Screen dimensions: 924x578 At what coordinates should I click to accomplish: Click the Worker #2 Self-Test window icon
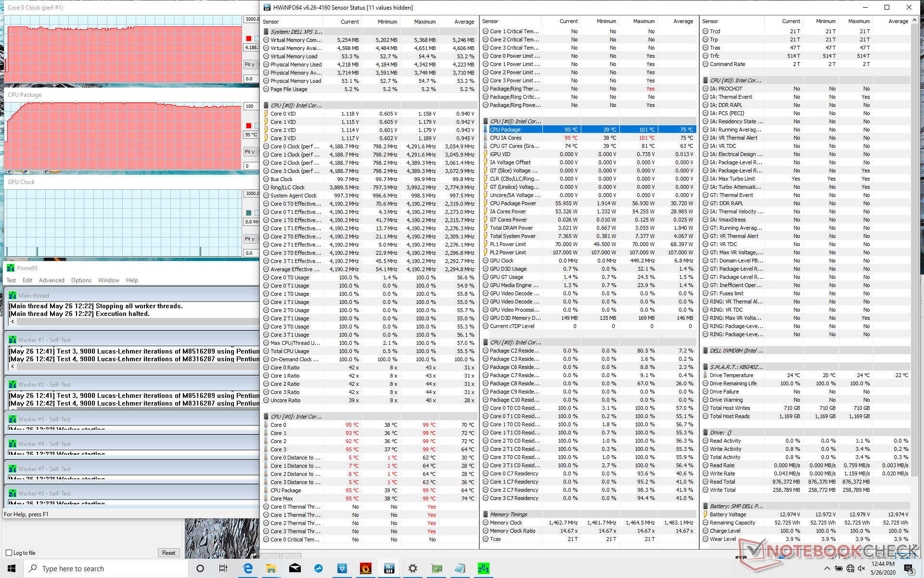(13, 384)
